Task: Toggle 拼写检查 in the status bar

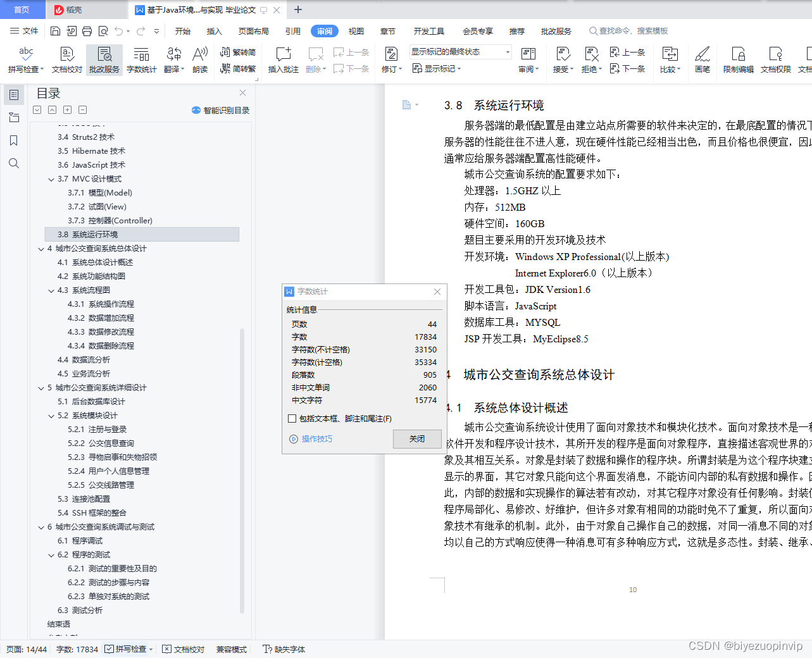Action: coord(127,649)
